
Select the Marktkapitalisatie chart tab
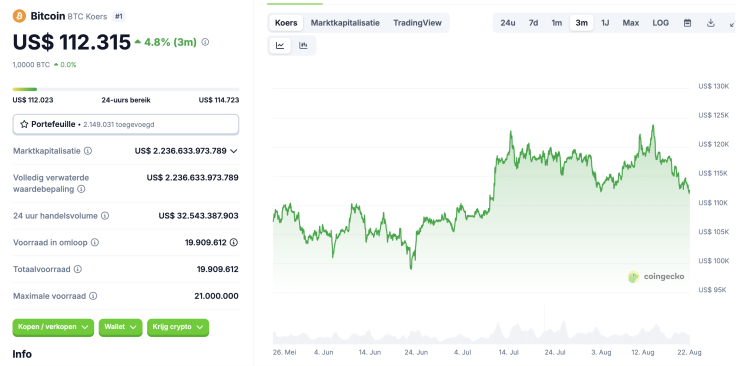coord(345,22)
